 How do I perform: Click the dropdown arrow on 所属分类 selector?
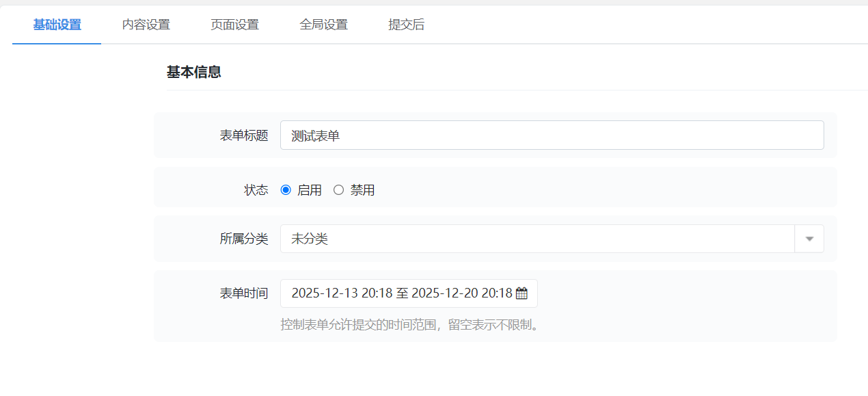pyautogui.click(x=809, y=238)
